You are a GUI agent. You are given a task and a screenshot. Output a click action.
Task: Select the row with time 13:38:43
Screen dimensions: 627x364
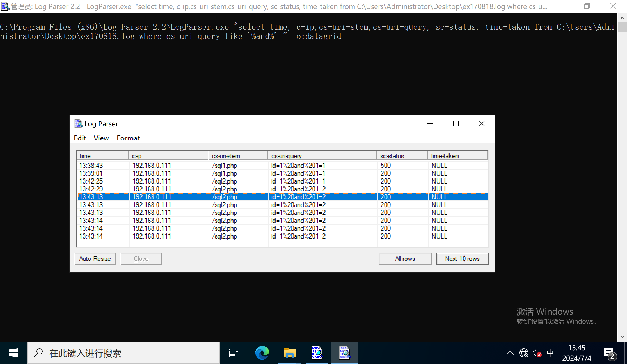pyautogui.click(x=283, y=165)
